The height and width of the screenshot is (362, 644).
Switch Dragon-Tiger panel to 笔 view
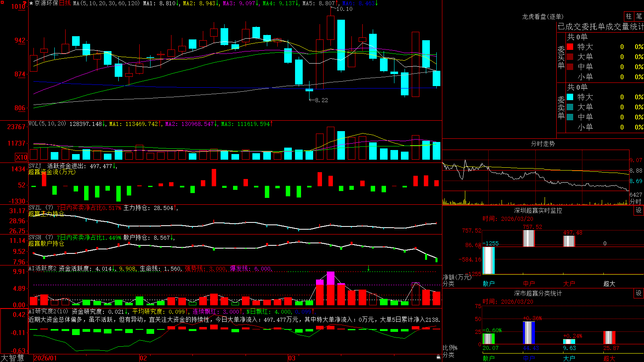(639, 16)
